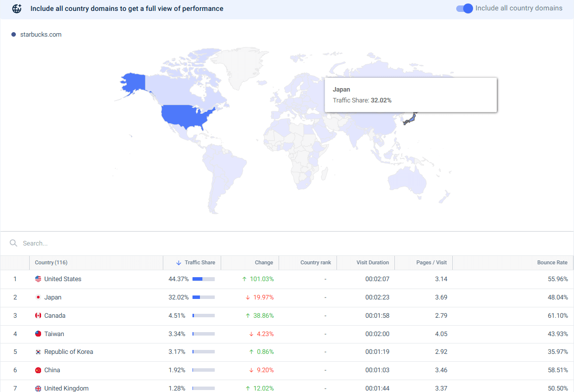This screenshot has width=574, height=392.
Task: Click into the Search countries field
Action: pos(148,244)
